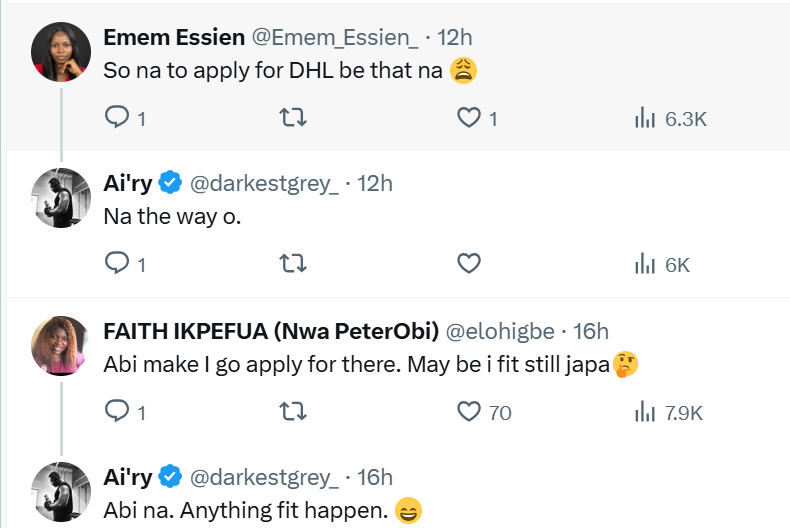This screenshot has height=528, width=790.
Task: Reply to Faith Ikpefua's japa tweet
Action: pyautogui.click(x=118, y=411)
